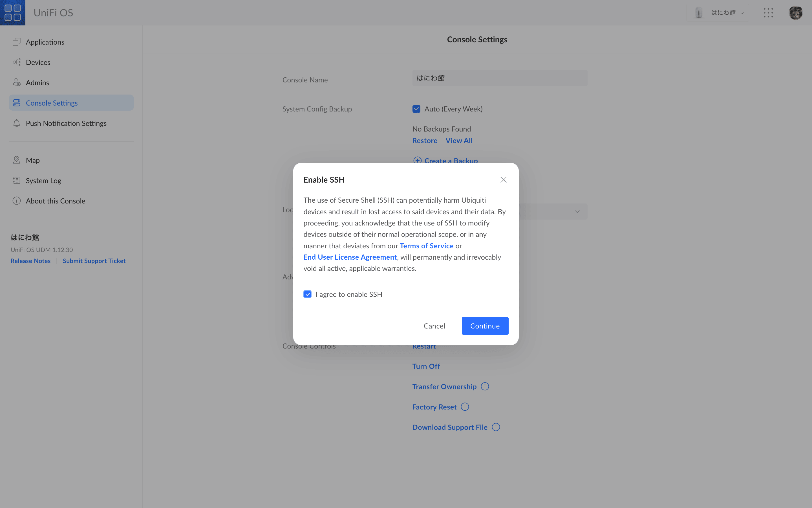The height and width of the screenshot is (508, 812).
Task: Open Release Notes link
Action: click(30, 261)
